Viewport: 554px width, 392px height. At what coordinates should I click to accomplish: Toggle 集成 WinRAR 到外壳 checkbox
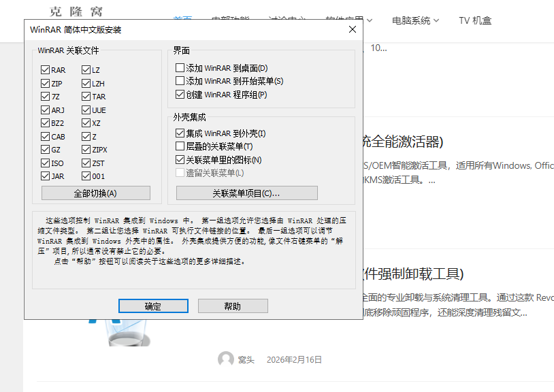[180, 133]
